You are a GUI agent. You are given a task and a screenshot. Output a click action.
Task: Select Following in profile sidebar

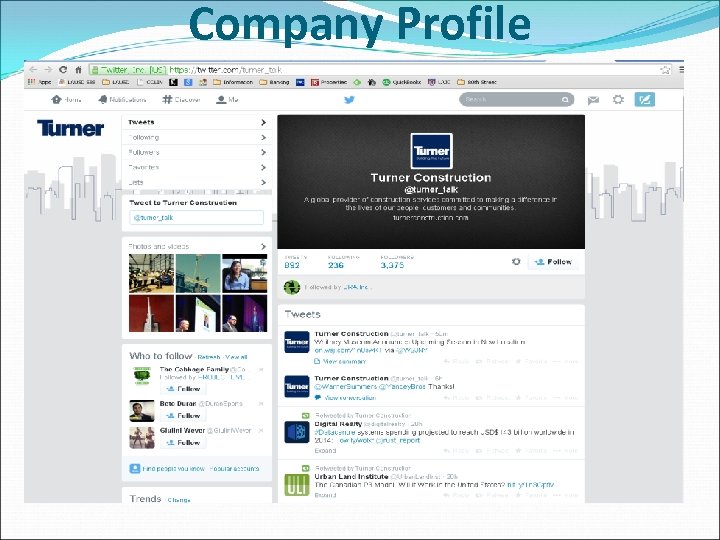click(x=197, y=137)
